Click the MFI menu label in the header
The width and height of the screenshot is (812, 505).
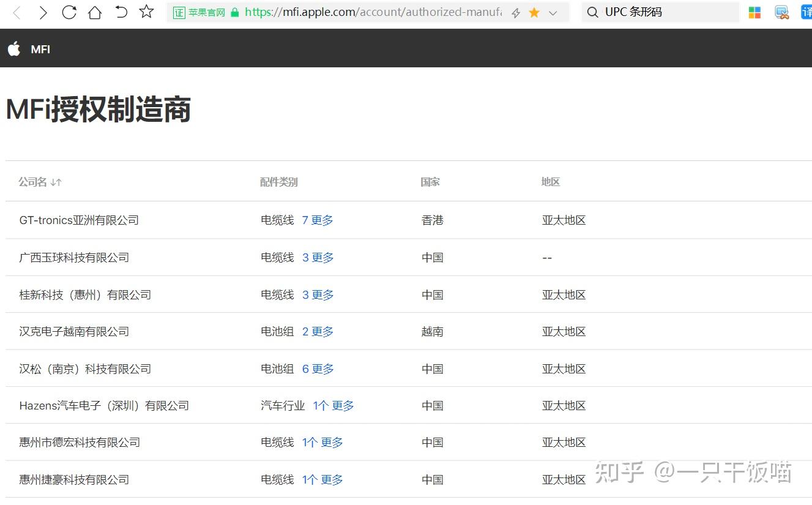pyautogui.click(x=40, y=49)
